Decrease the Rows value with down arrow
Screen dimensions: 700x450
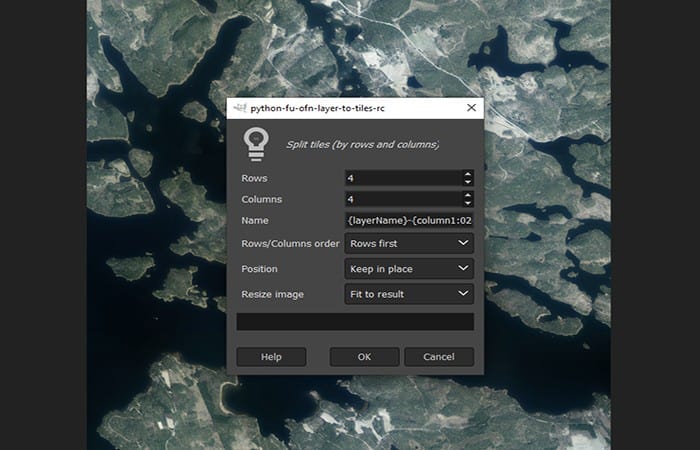(467, 182)
